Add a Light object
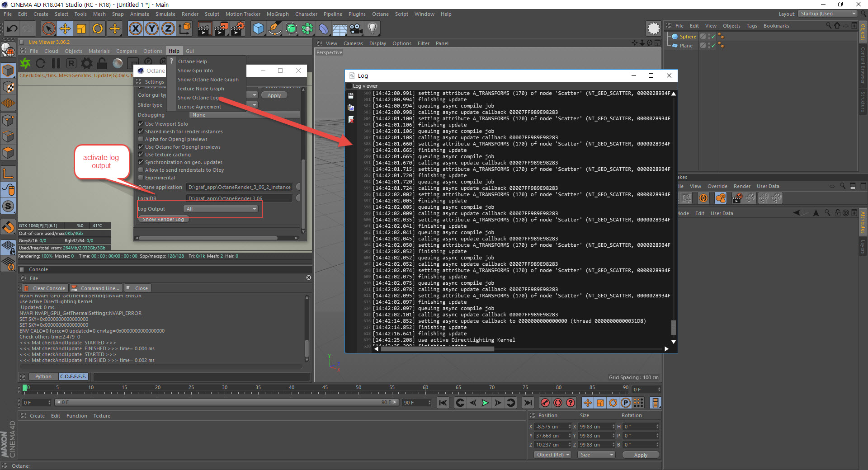Screen dimensions: 868x470 point(373,28)
